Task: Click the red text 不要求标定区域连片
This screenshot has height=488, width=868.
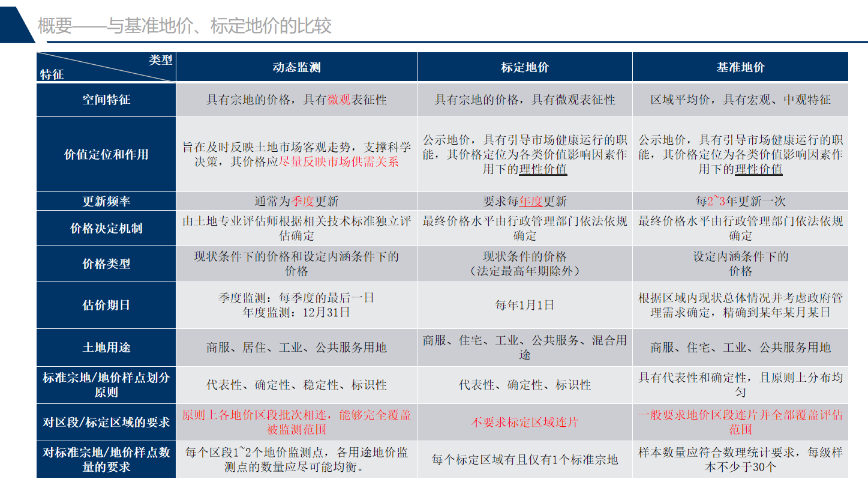Action: (x=525, y=423)
